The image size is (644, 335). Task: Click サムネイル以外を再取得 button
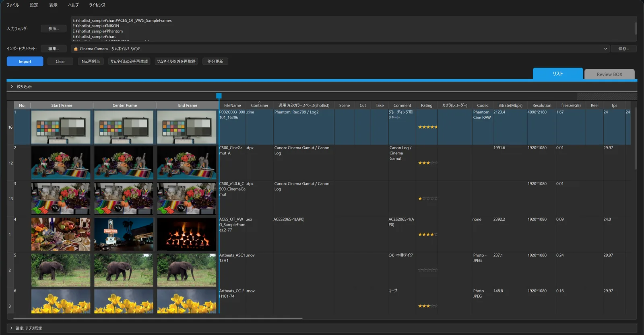click(176, 62)
